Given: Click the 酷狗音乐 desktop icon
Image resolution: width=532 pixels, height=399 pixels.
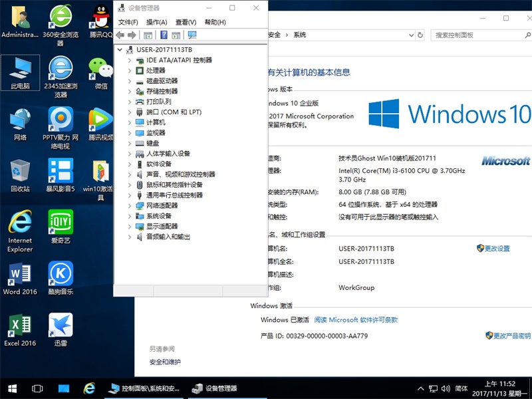Looking at the screenshot, I should (61, 277).
